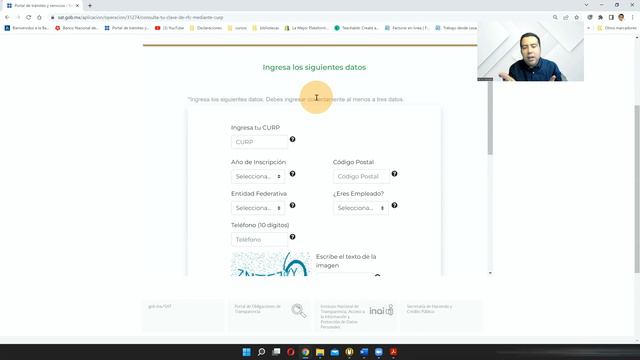The width and height of the screenshot is (640, 360).
Task: Open the Windows Start menu
Action: (x=247, y=352)
